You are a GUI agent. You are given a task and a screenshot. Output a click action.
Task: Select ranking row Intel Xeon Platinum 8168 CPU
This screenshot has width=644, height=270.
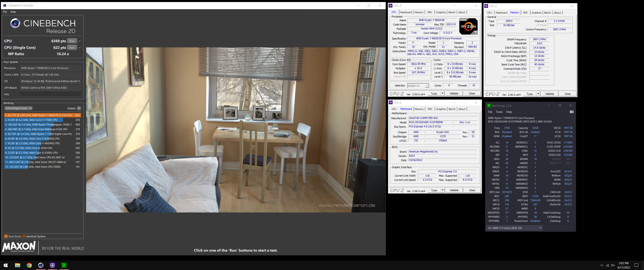point(42,129)
